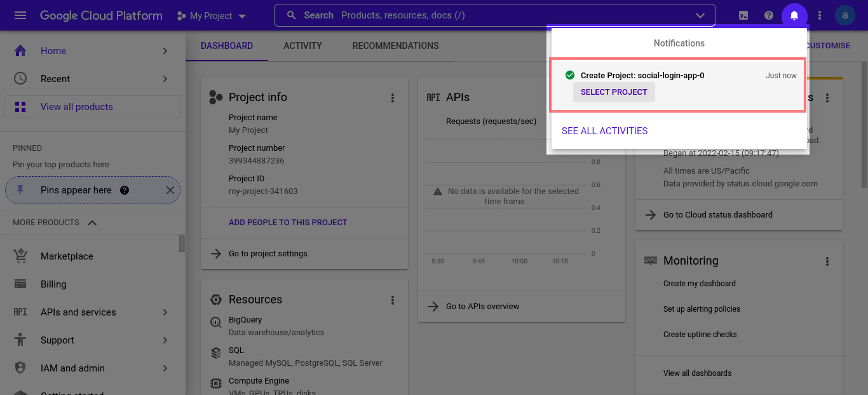Switch to the Dashboard tab
Viewport: 868px width, 395px height.
click(227, 46)
